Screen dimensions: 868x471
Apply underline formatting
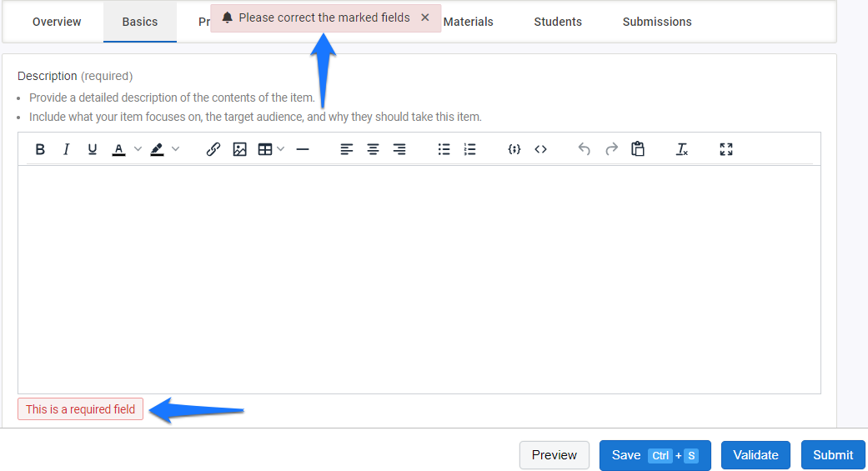93,149
